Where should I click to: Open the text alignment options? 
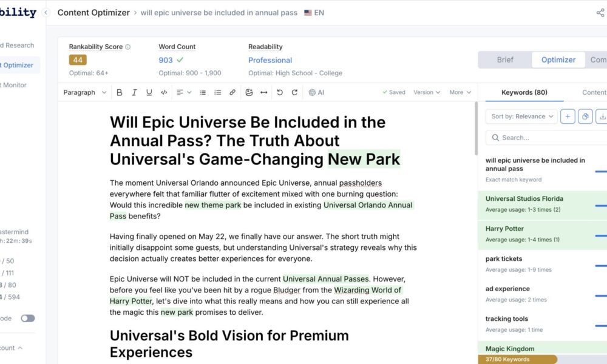184,92
